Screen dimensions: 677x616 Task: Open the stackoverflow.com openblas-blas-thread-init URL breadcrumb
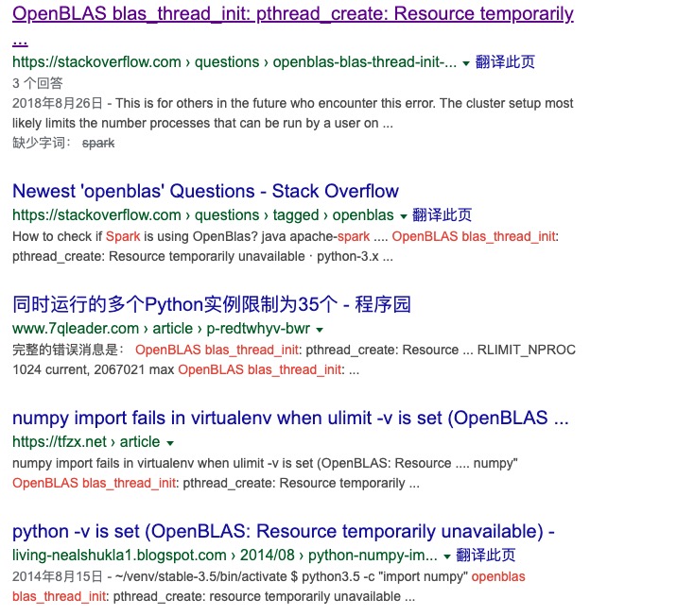click(x=234, y=62)
